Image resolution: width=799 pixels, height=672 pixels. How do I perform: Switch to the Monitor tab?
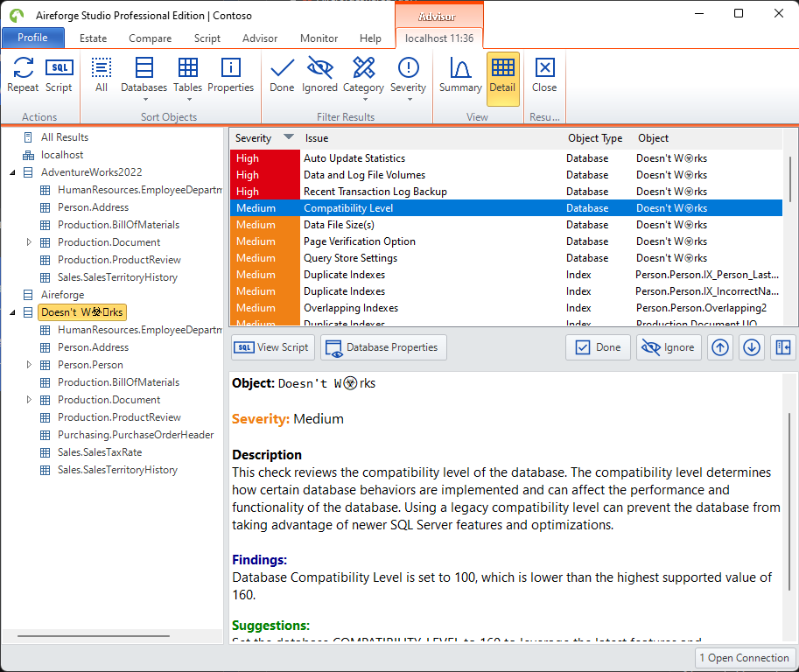319,38
